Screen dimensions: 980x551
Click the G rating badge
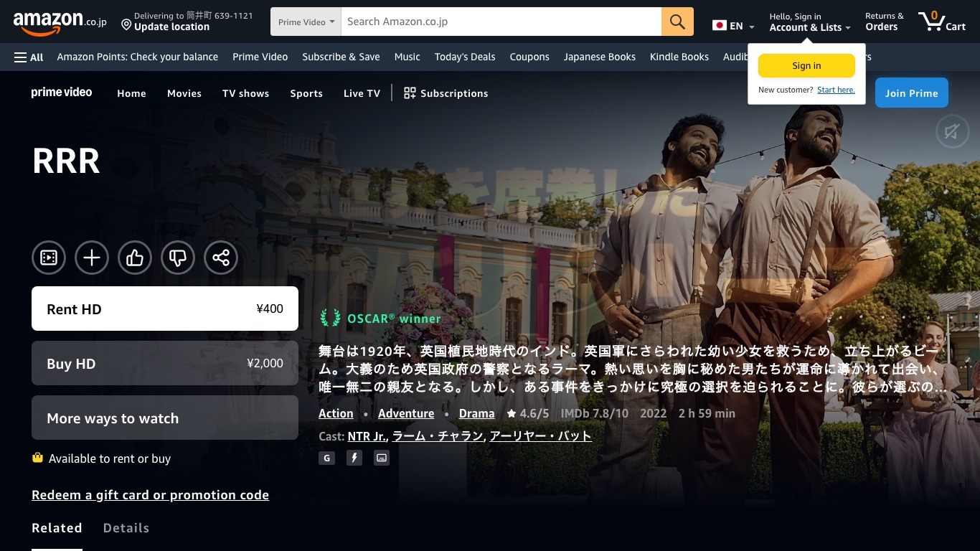click(327, 458)
